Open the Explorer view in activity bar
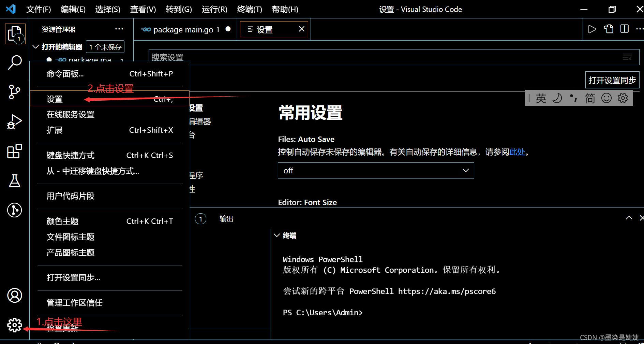The height and width of the screenshot is (344, 644). pyautogui.click(x=15, y=34)
